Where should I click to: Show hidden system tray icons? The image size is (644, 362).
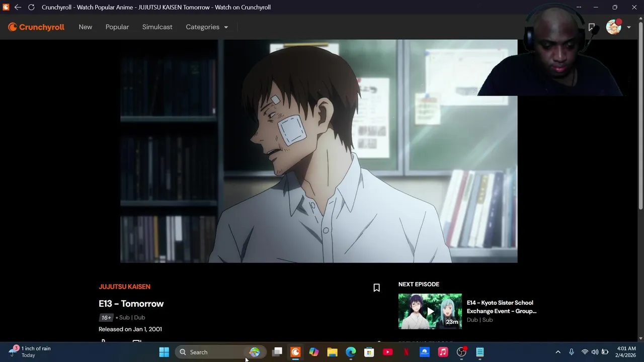[x=557, y=352]
